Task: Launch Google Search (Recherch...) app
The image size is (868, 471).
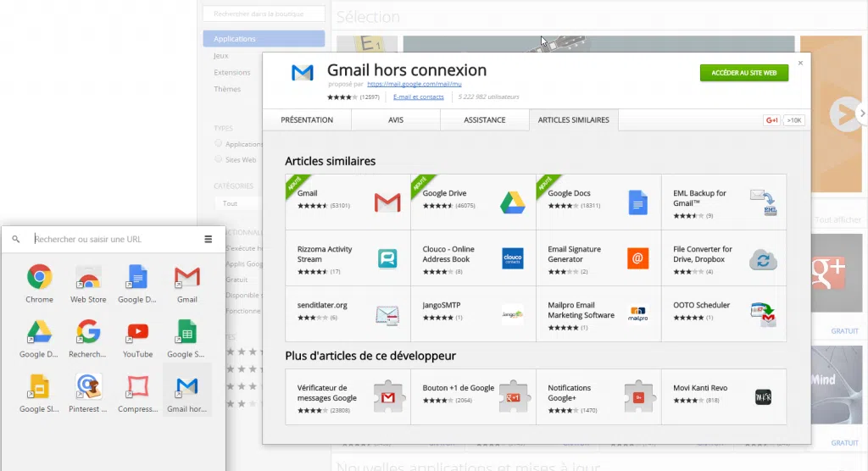Action: [x=87, y=339]
